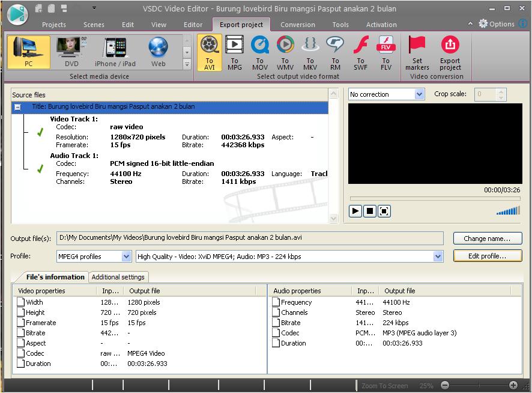Click the output file path field
This screenshot has width=532, height=393.
[249, 237]
